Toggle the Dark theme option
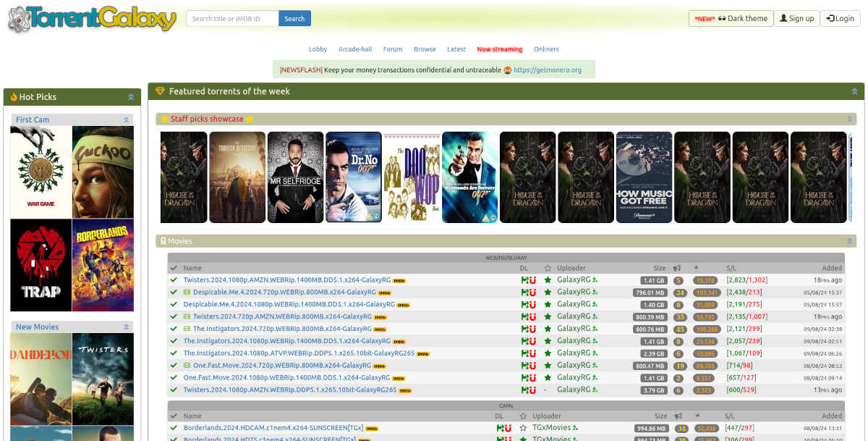The image size is (868, 441). [x=731, y=19]
